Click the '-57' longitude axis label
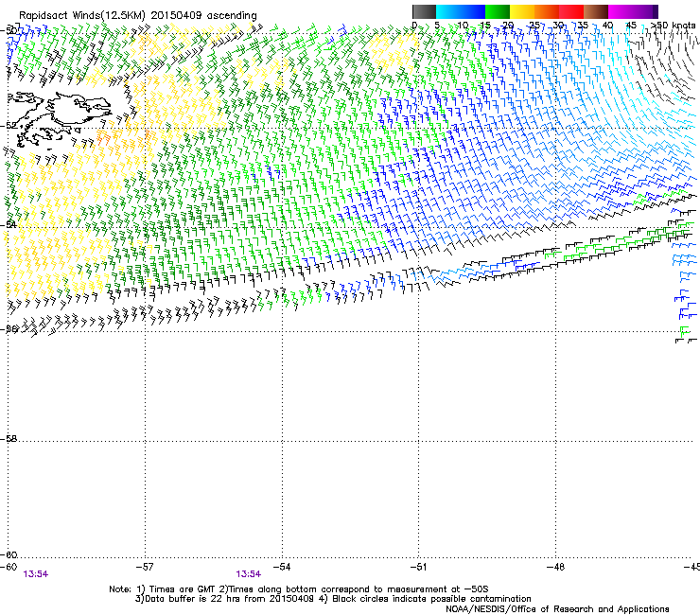700x615 pixels. pos(145,567)
